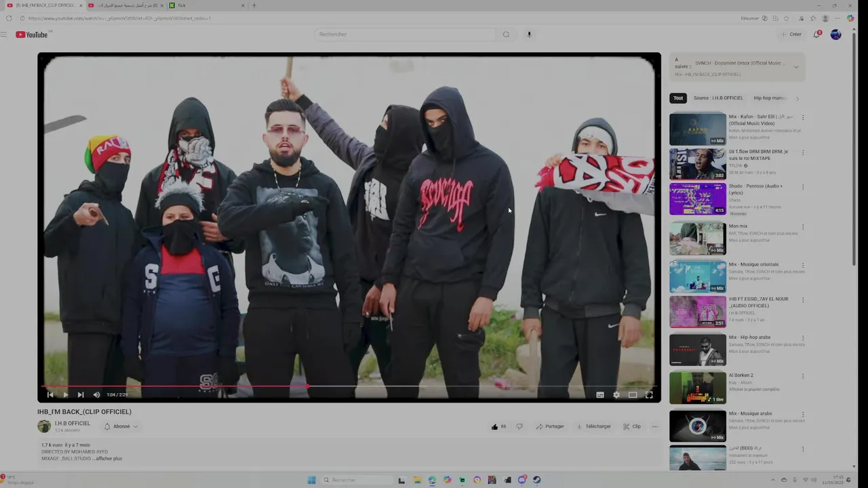Select the Hip-hop marocain chip
Image resolution: width=868 pixels, height=488 pixels.
770,98
